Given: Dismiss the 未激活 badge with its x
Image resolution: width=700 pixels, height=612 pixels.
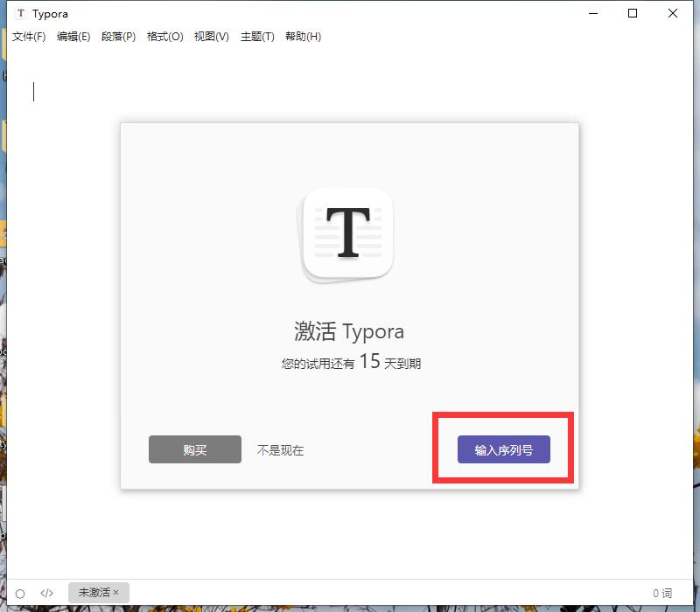Looking at the screenshot, I should point(116,593).
